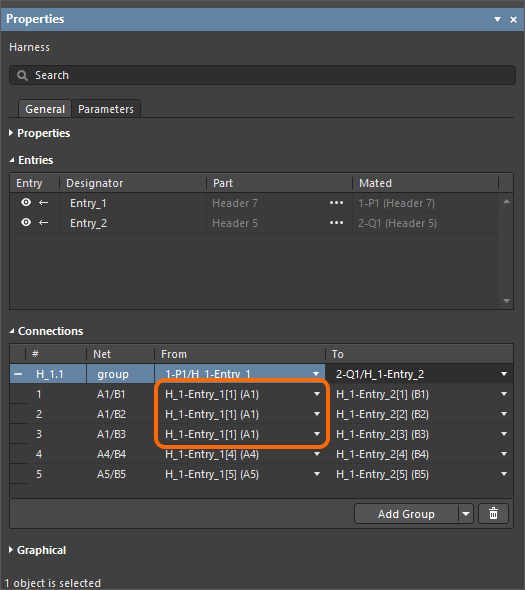Image resolution: width=525 pixels, height=590 pixels.
Task: Switch to the Parameters tab
Action: point(106,109)
